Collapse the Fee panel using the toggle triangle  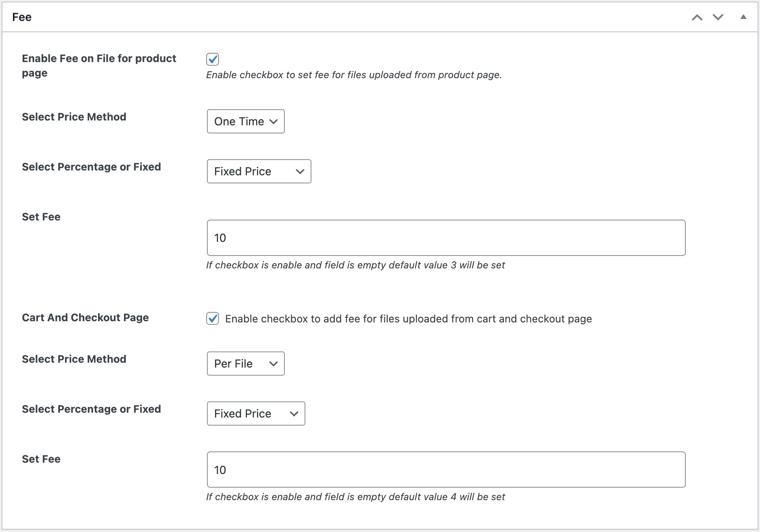[x=743, y=17]
